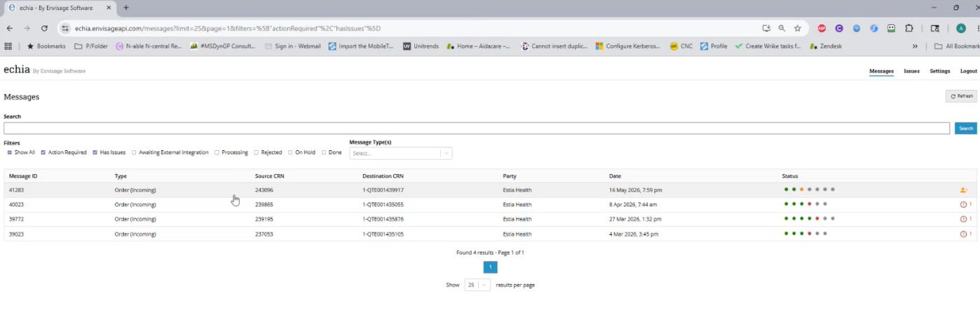Show more bookmarks with the double chevron
The height and width of the screenshot is (315, 980).
tap(915, 46)
